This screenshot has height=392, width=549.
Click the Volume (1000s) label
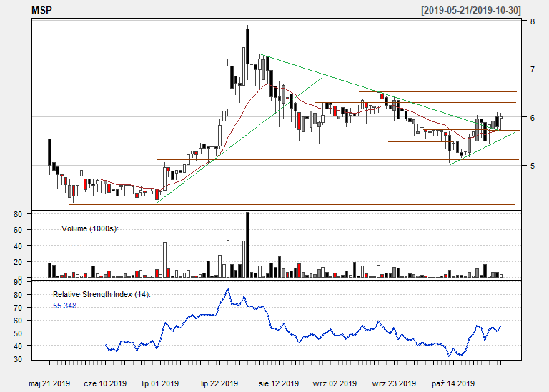90,228
